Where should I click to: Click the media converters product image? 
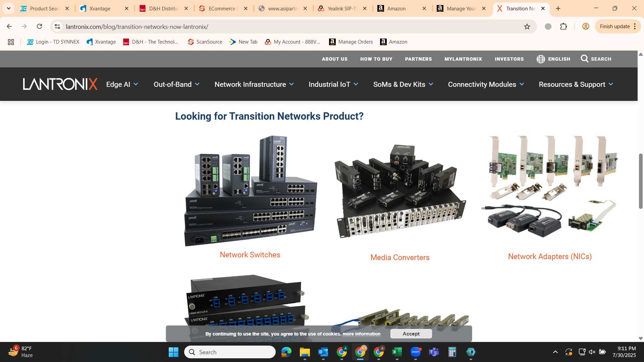click(400, 191)
